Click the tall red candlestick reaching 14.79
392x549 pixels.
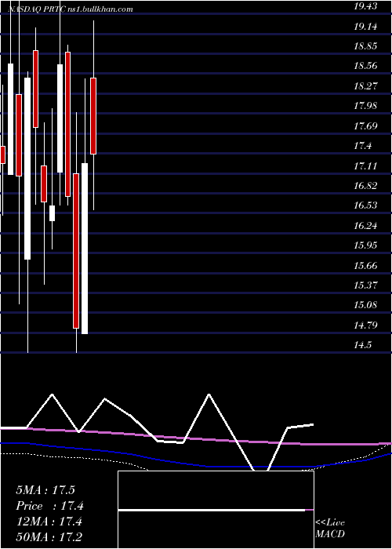click(76, 251)
